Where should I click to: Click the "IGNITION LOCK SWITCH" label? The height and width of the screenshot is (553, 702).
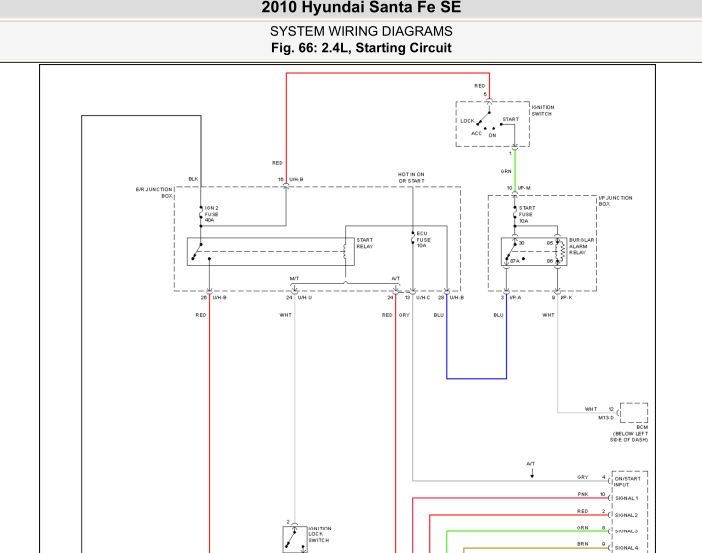[x=320, y=534]
